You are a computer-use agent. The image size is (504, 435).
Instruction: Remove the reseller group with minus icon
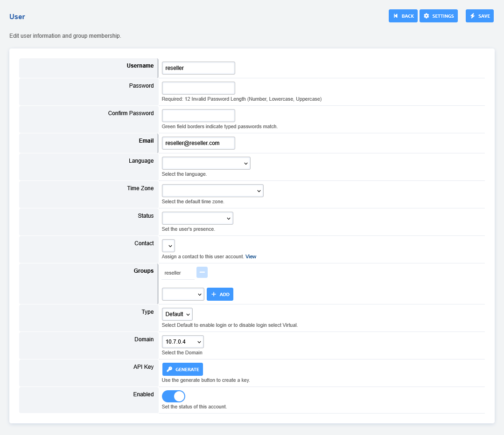[x=202, y=272]
